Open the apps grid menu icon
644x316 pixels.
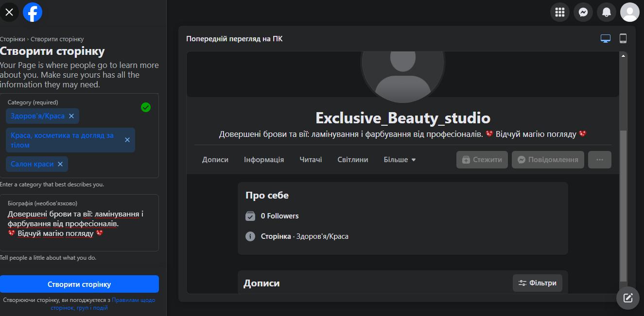pyautogui.click(x=560, y=12)
